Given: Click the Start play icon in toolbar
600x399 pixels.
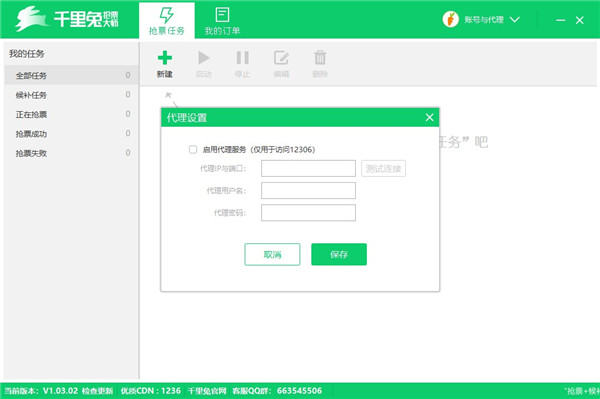Looking at the screenshot, I should point(204,58).
